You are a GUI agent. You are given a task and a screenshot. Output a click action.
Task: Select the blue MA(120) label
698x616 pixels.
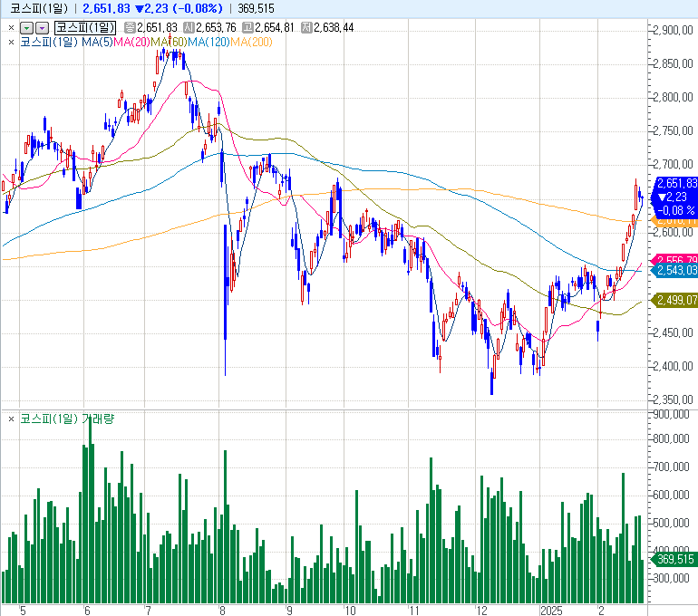pos(208,43)
